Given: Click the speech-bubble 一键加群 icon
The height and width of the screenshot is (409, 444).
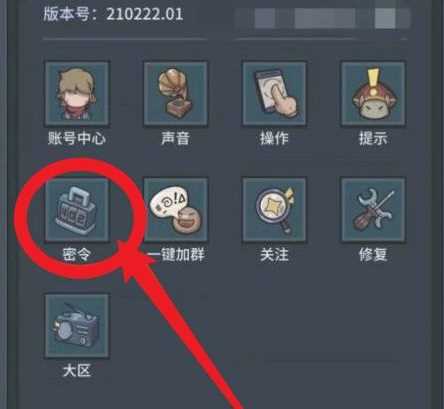Looking at the screenshot, I should click(175, 209).
